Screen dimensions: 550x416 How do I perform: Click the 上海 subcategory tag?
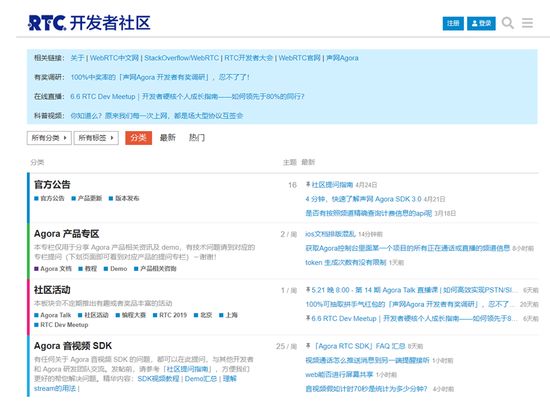click(x=228, y=315)
